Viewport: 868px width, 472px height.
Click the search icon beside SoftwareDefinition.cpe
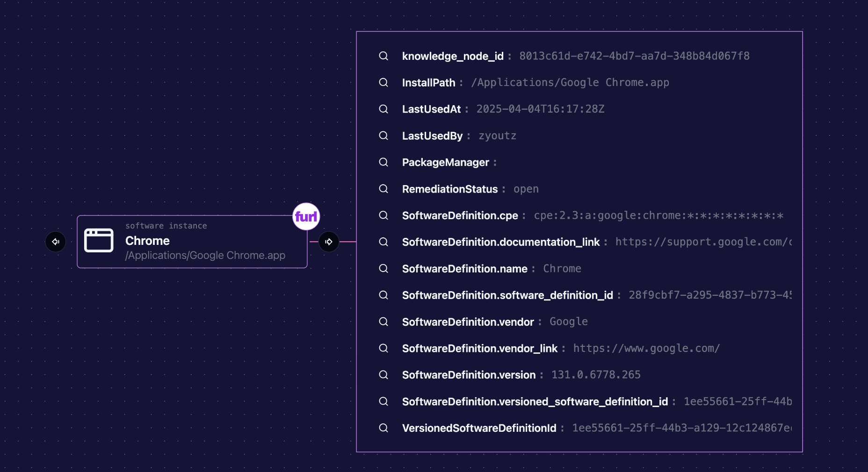pyautogui.click(x=383, y=216)
